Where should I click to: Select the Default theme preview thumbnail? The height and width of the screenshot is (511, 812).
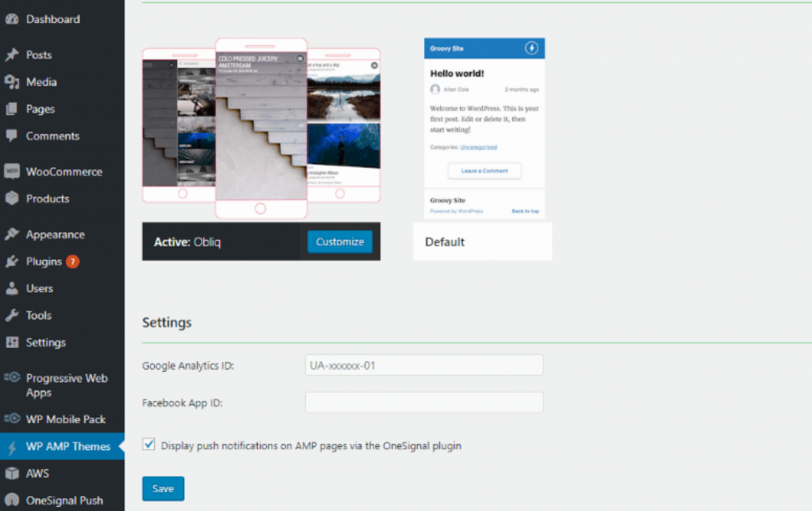point(485,128)
